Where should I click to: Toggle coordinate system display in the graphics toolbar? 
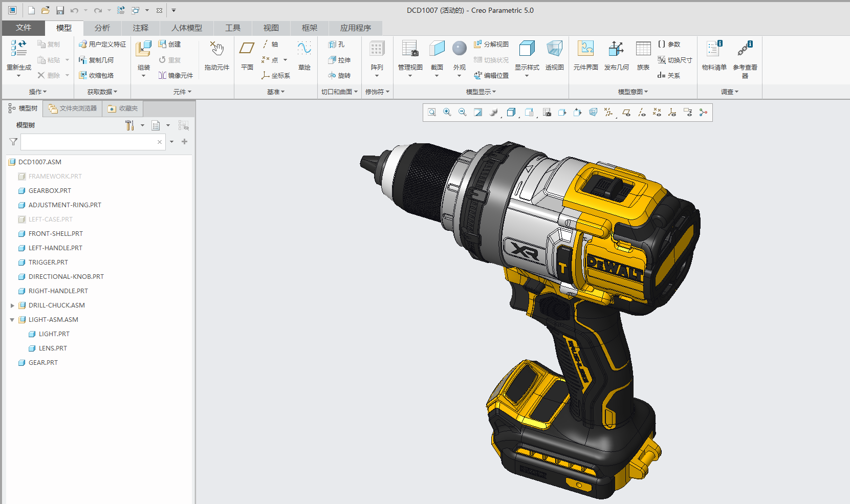(672, 112)
